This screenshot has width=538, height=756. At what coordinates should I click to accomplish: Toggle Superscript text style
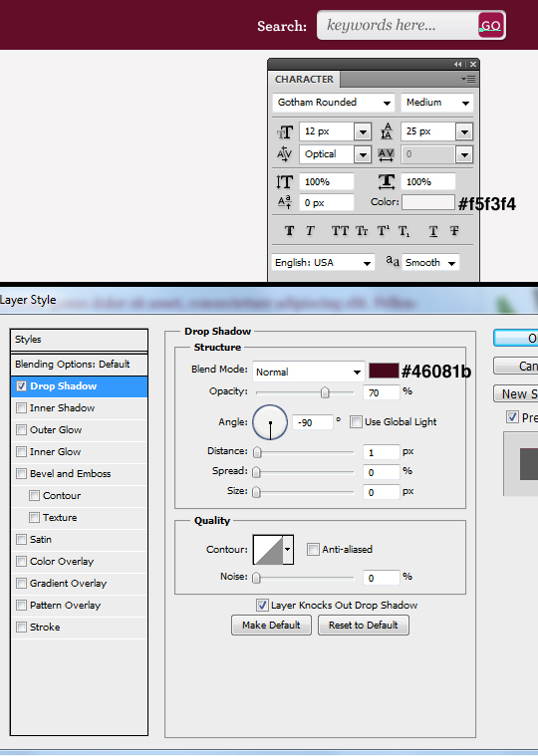coord(384,231)
